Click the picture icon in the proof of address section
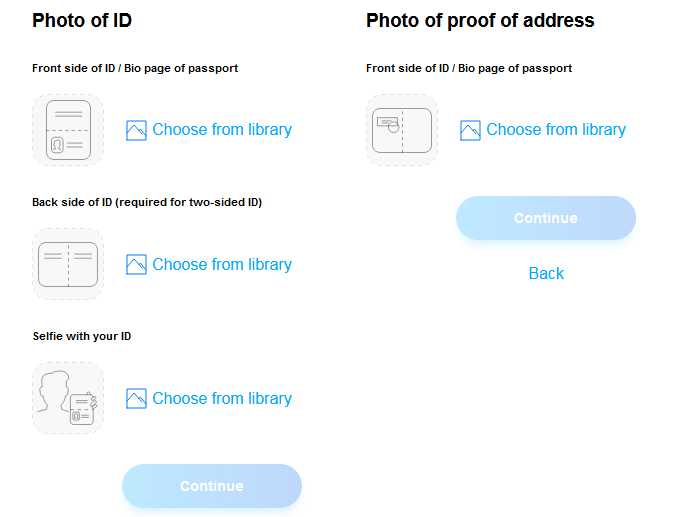Viewport: 700px width, 517px height. click(x=470, y=130)
